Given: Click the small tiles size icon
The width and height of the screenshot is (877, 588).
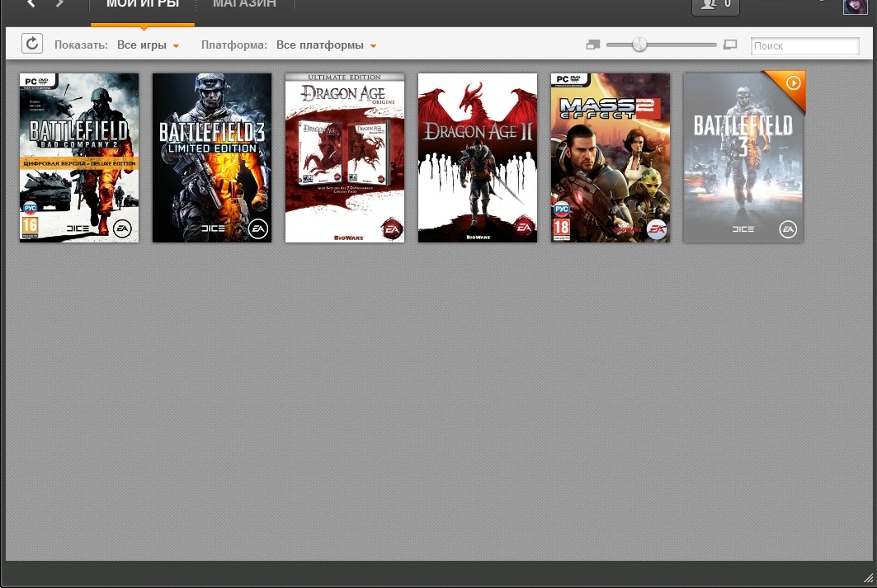Looking at the screenshot, I should (593, 45).
